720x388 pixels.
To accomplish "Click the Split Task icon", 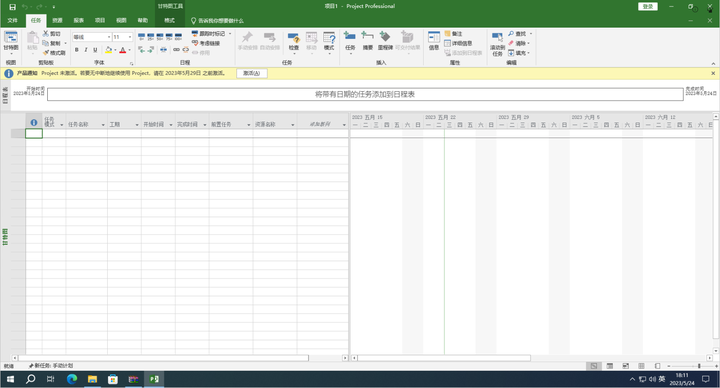I will 163,50.
